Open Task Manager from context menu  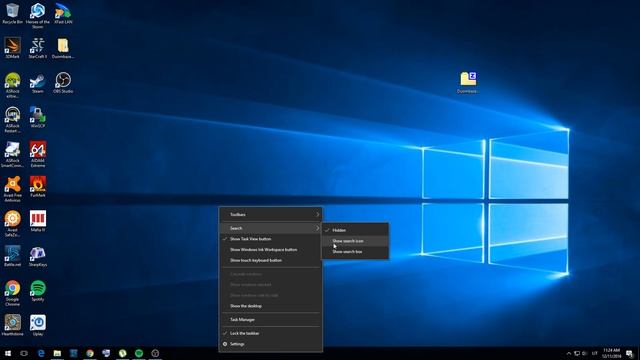pyautogui.click(x=271, y=320)
